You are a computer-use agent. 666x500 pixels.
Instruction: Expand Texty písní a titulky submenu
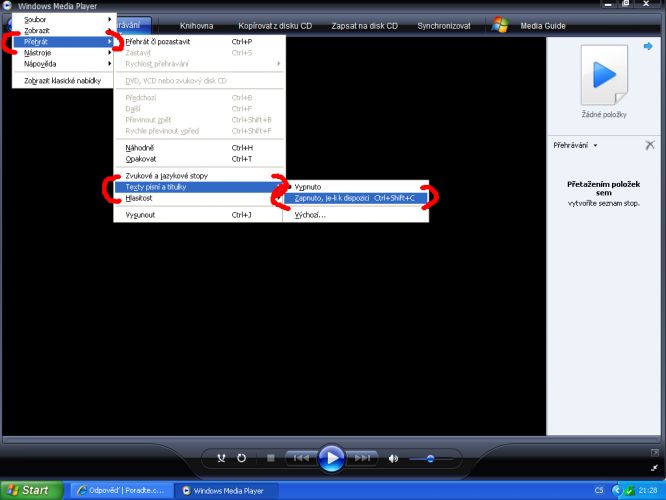click(x=199, y=187)
